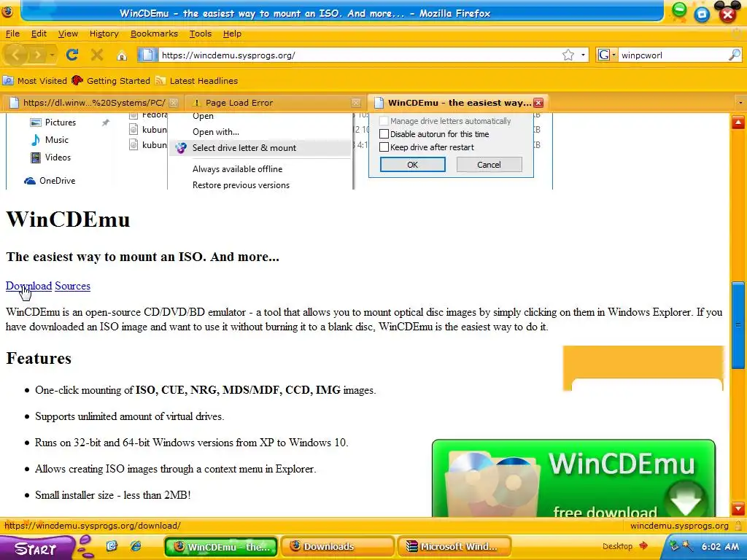Click the status bar padlock icon
747x560 pixels.
(738, 526)
